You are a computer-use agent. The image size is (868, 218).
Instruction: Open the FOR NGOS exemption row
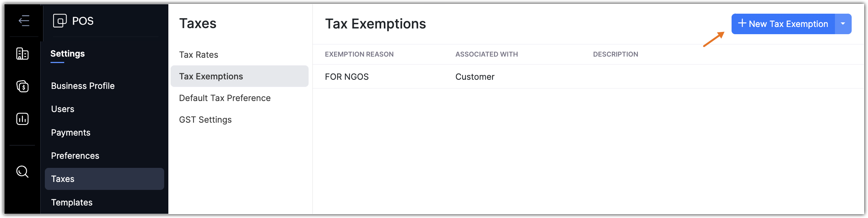click(x=347, y=77)
